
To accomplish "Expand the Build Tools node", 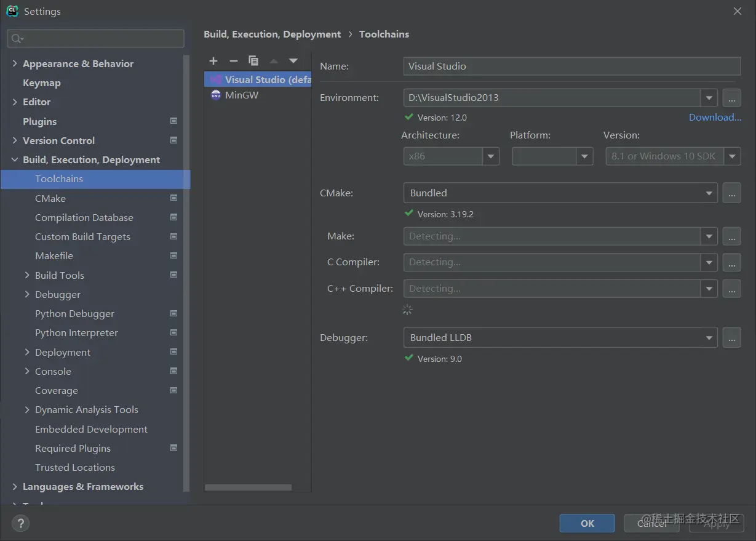I will tap(27, 275).
